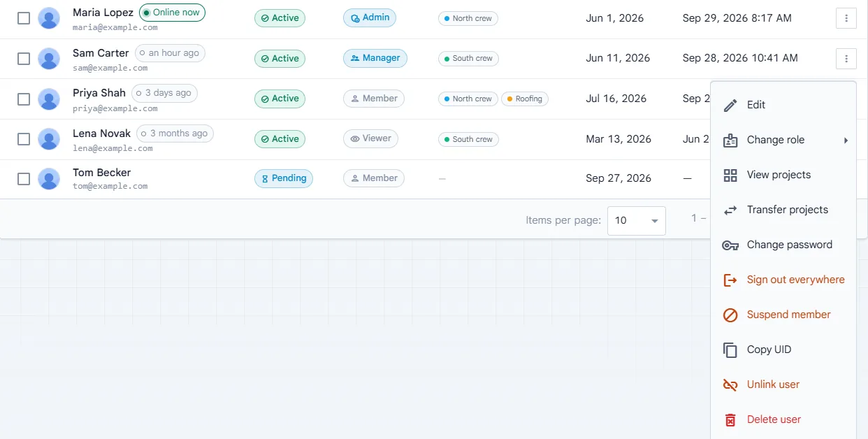This screenshot has height=439, width=868.
Task: Click the key icon beside Change password
Action: point(730,245)
